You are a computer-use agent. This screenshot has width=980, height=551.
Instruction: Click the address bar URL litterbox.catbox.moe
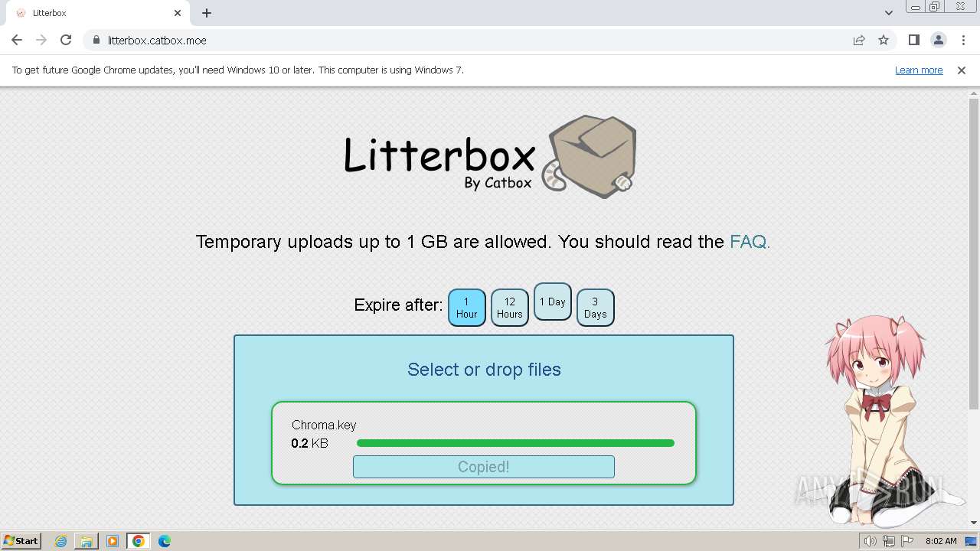pyautogui.click(x=157, y=40)
